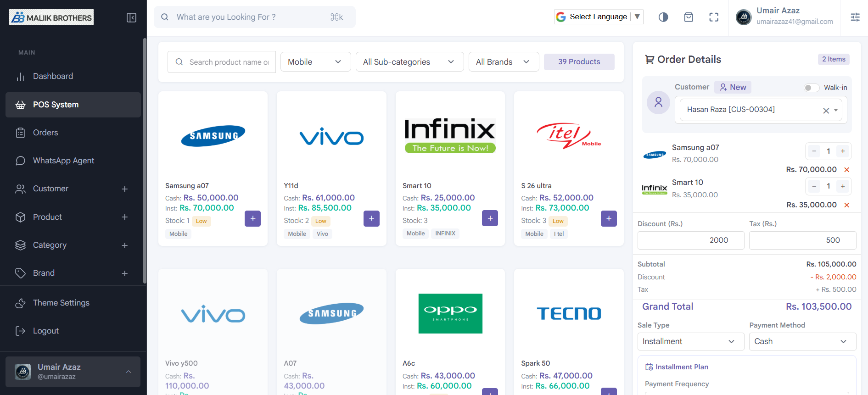
Task: Open Payment Method dropdown showing Cash
Action: pos(802,341)
